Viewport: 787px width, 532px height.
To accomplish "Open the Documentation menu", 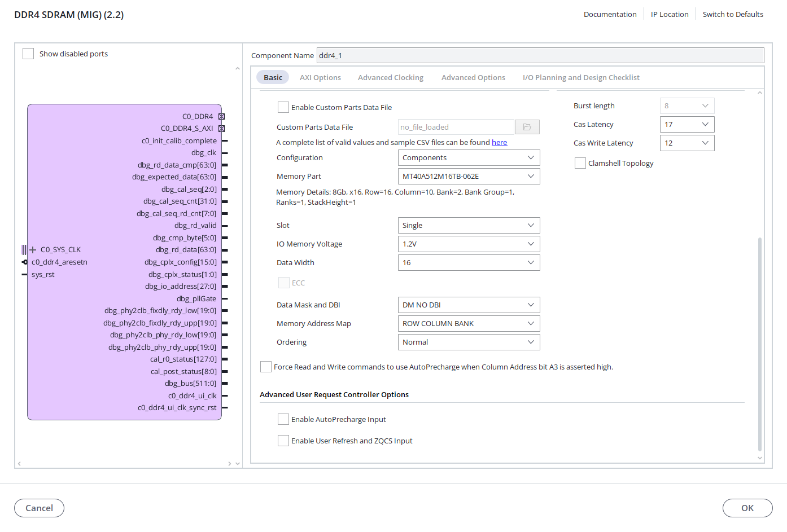I will (610, 14).
